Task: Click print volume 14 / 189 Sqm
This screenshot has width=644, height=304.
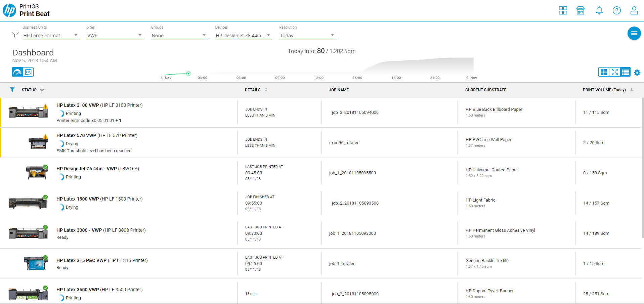Action: 596,233
